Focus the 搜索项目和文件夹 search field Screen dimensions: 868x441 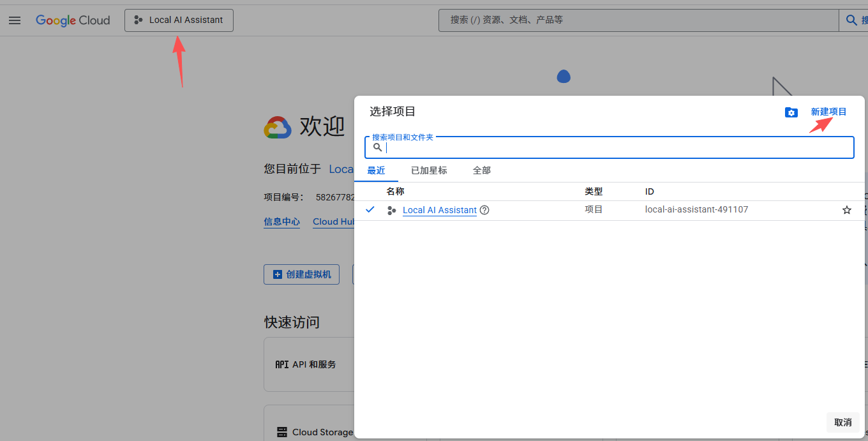[x=610, y=147]
